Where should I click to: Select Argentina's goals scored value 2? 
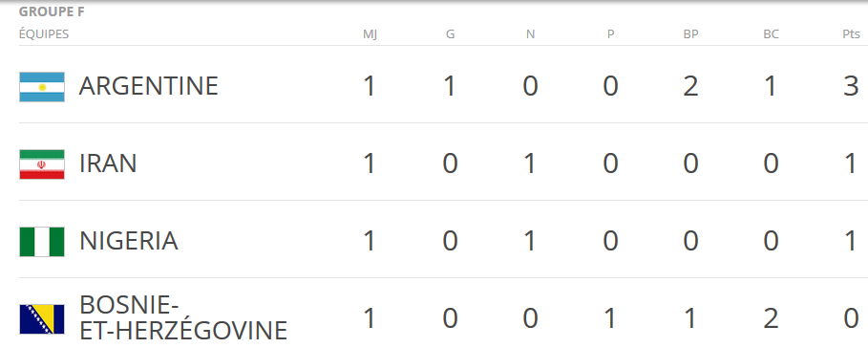click(x=690, y=86)
